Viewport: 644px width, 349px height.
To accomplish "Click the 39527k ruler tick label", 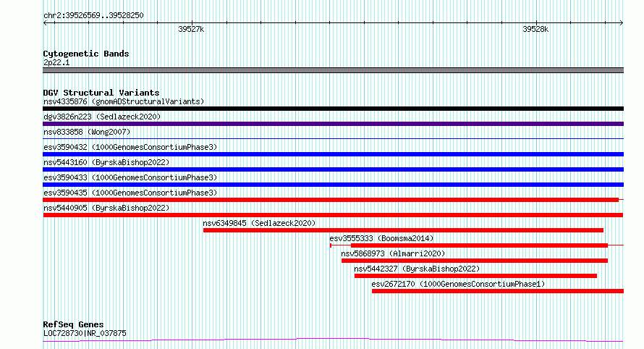I will coord(191,29).
